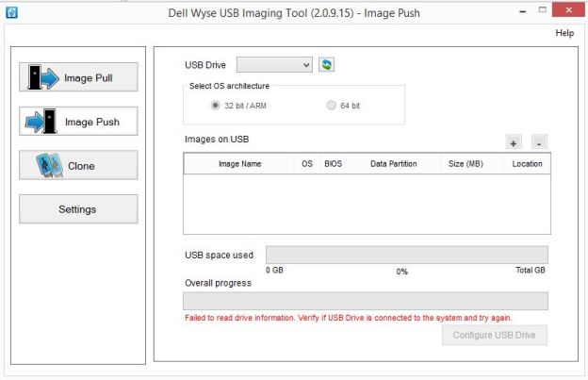588x380 pixels.
Task: Click the USB space used bar
Action: click(406, 255)
